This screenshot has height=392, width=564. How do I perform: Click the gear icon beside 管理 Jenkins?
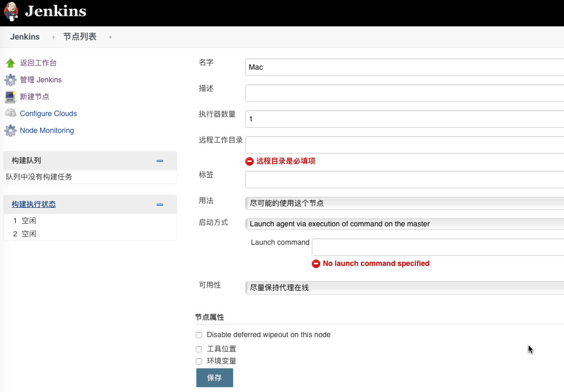[x=11, y=80]
